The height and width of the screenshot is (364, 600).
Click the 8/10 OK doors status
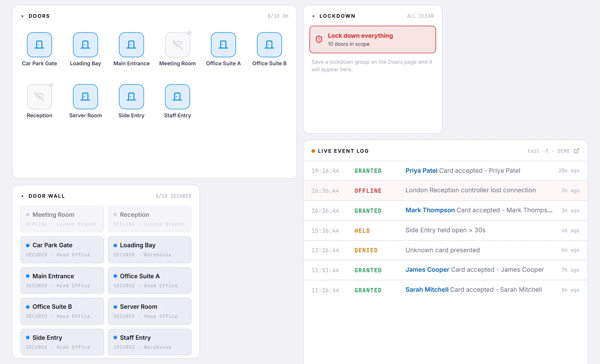278,16
